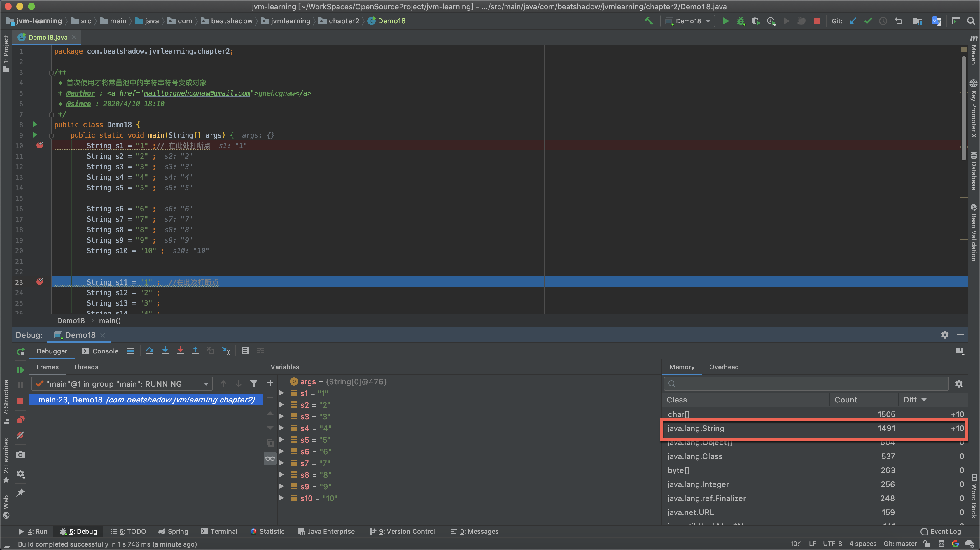980x550 pixels.
Task: Toggle Mute Breakpoints in debug sidebar
Action: click(x=20, y=435)
